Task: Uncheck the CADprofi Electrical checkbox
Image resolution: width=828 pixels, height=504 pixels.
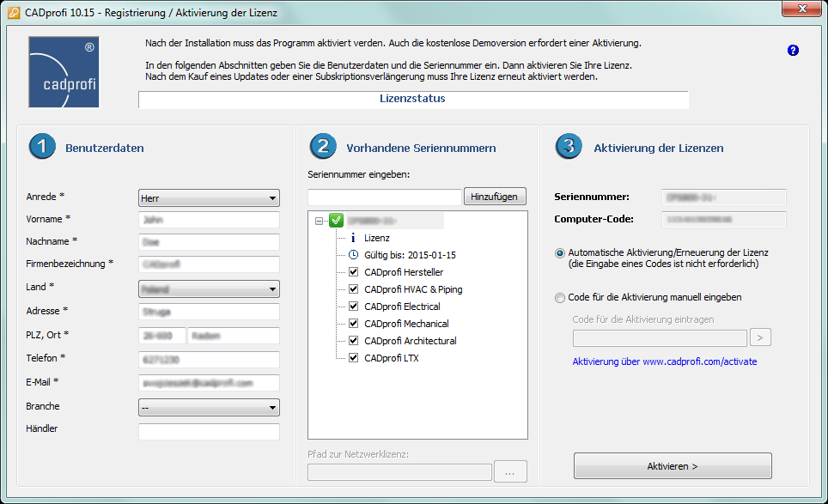Action: (x=353, y=307)
